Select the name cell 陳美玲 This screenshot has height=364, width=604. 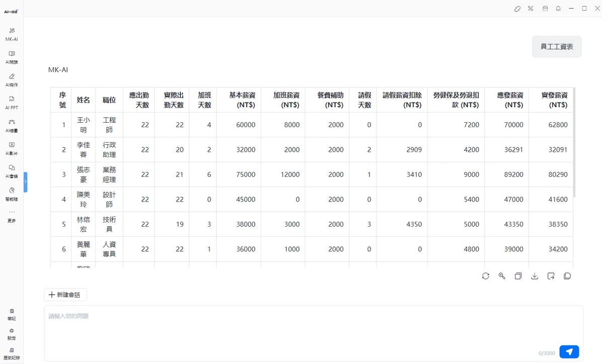pos(83,199)
